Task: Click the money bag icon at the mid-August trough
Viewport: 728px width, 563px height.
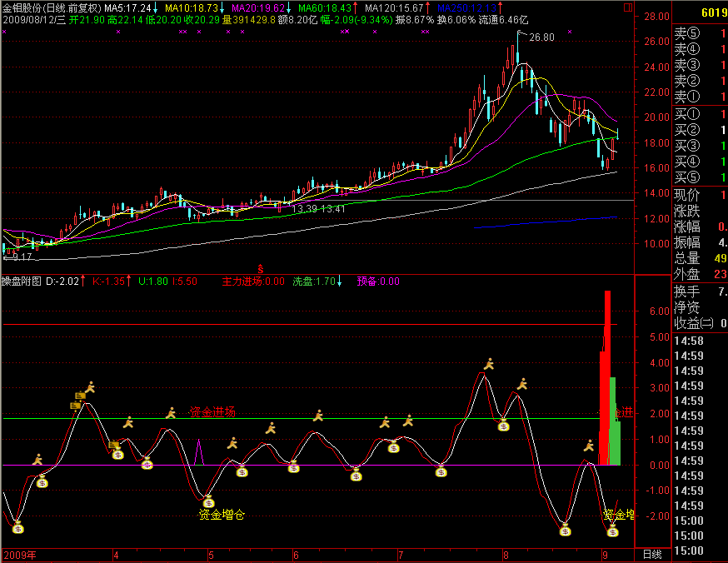Action: click(x=565, y=529)
